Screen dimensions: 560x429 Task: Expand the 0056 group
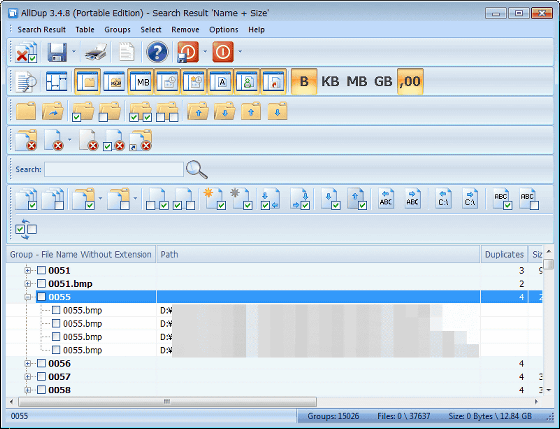pyautogui.click(x=28, y=363)
